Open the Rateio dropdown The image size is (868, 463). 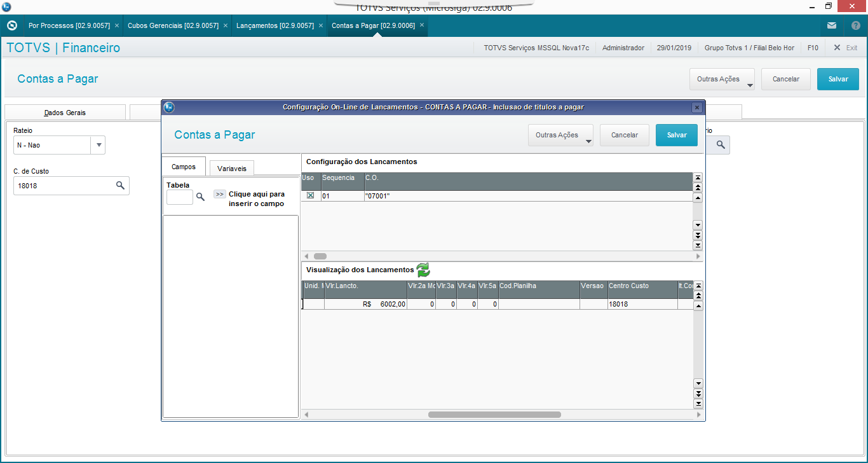(x=98, y=145)
